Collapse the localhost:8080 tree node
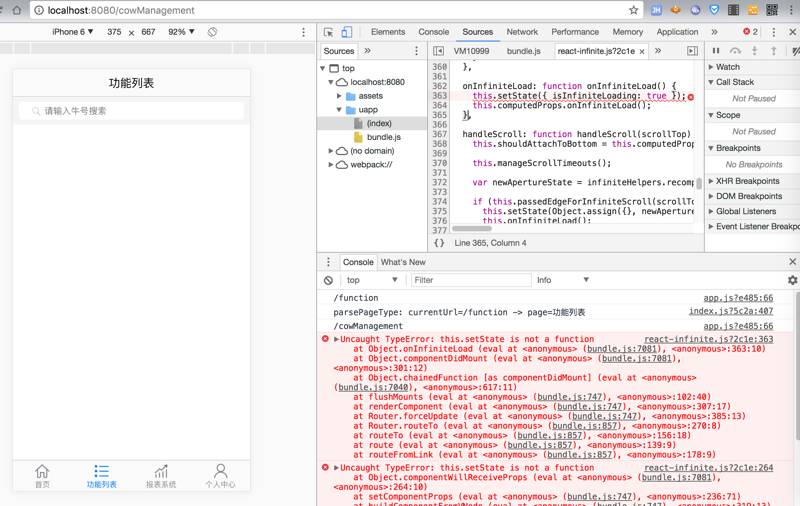Image resolution: width=800 pixels, height=506 pixels. click(x=331, y=82)
